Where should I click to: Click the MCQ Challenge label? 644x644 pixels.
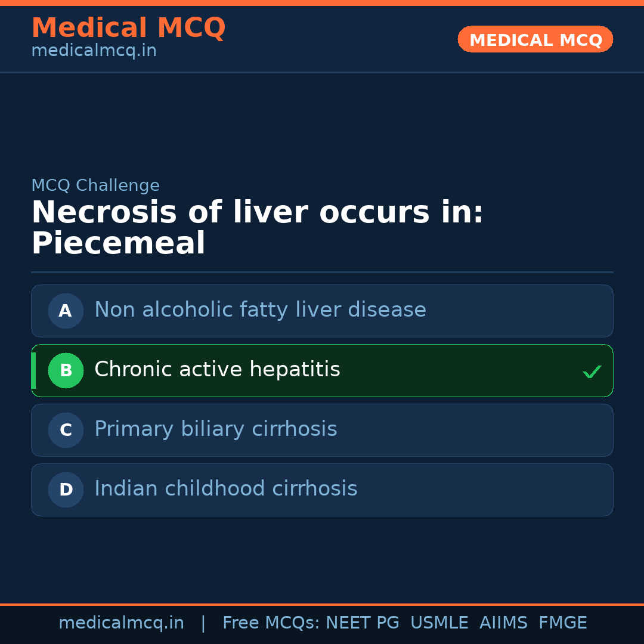(x=95, y=185)
